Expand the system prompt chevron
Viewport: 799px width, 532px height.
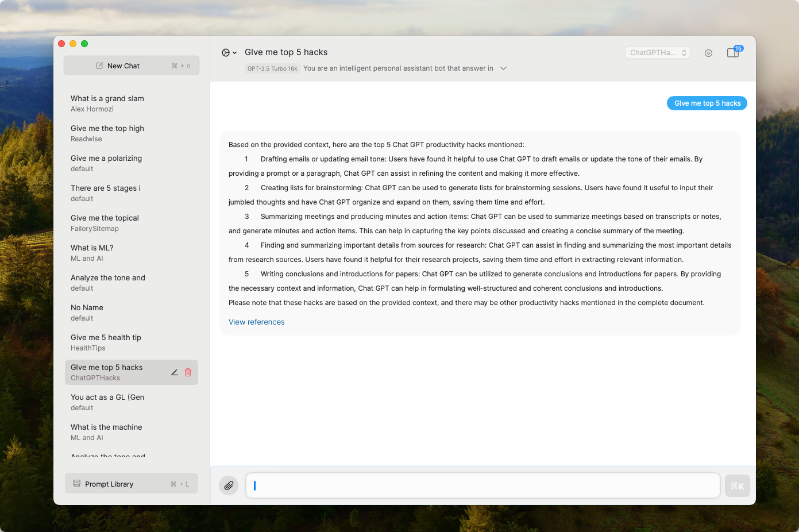(503, 68)
